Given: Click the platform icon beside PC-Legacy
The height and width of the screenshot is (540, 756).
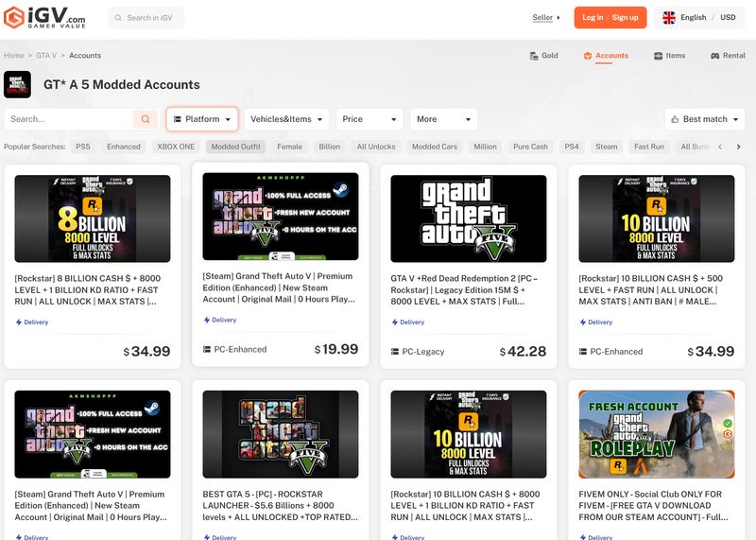Looking at the screenshot, I should [x=395, y=352].
